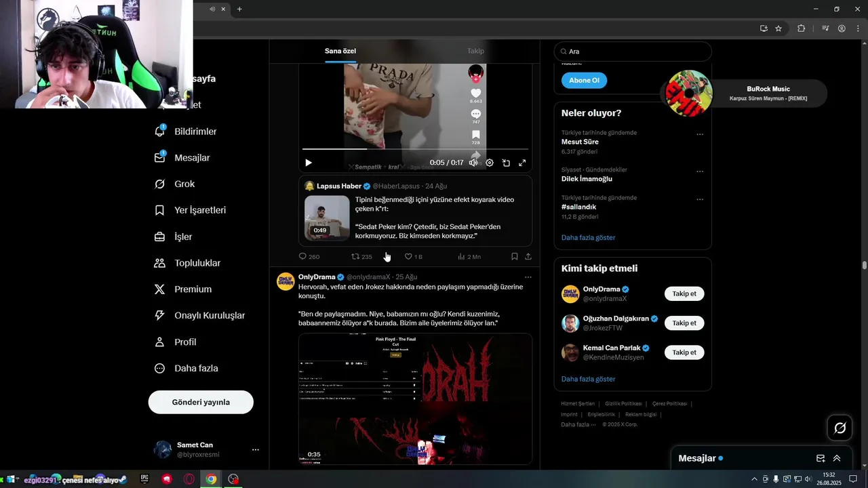Seek in the video progress bar
868x488 pixels.
click(415, 148)
